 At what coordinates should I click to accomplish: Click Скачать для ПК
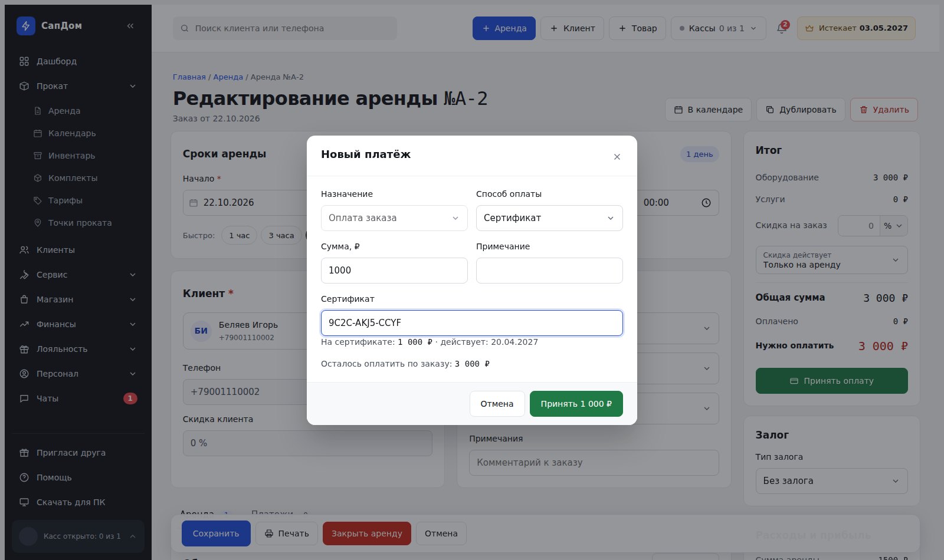click(78, 502)
